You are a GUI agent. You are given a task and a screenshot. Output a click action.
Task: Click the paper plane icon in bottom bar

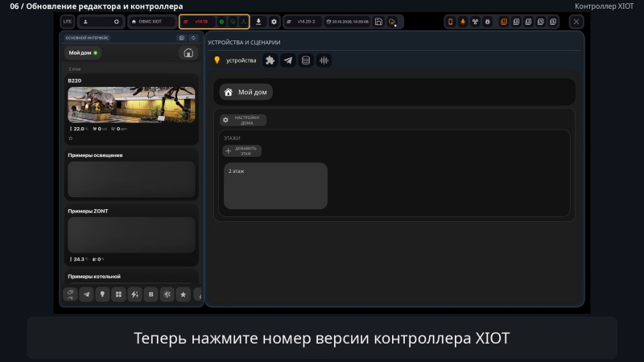(86, 294)
